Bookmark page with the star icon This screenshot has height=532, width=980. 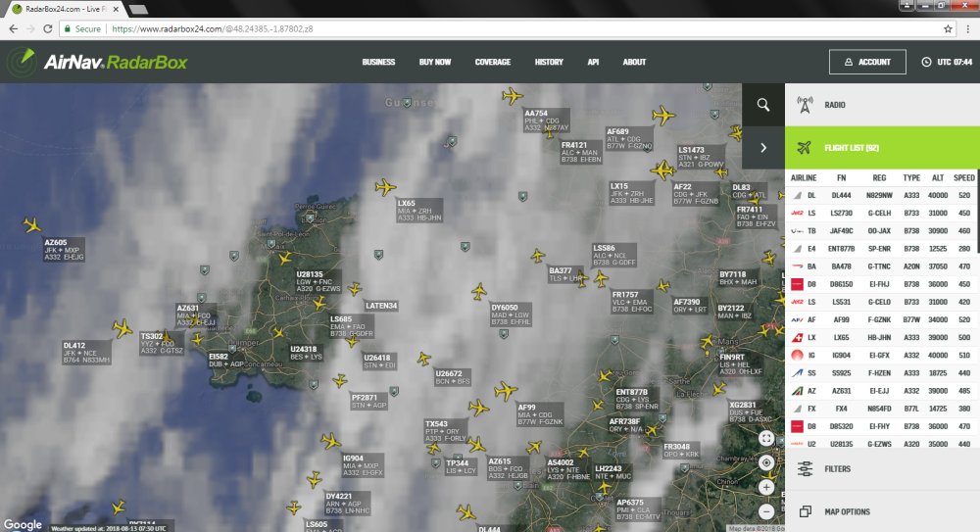pyautogui.click(x=948, y=28)
